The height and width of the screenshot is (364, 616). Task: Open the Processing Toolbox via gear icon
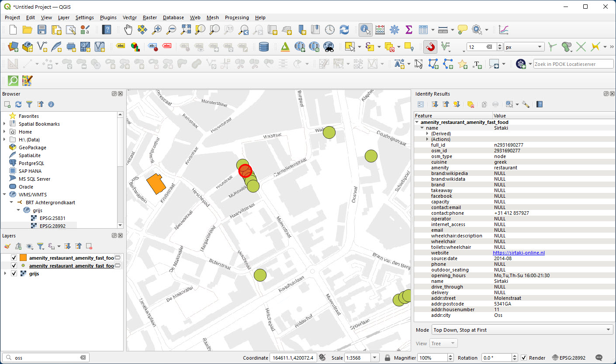(394, 30)
